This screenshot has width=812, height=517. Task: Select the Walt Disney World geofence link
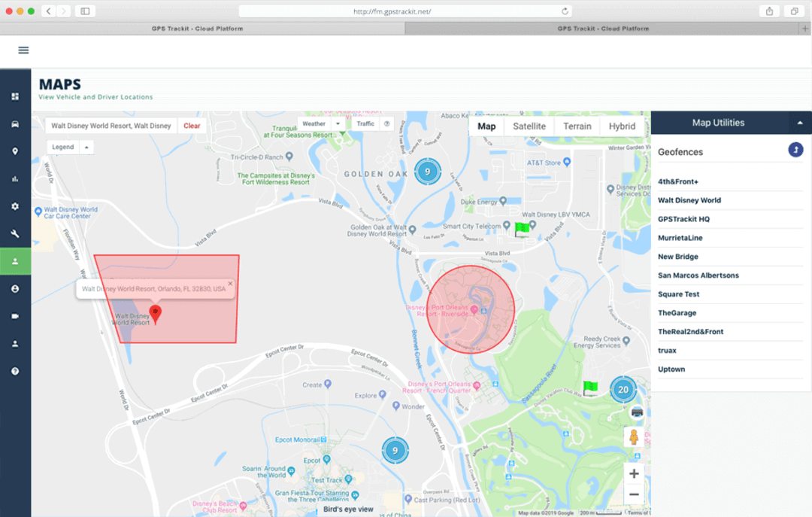[x=691, y=199]
